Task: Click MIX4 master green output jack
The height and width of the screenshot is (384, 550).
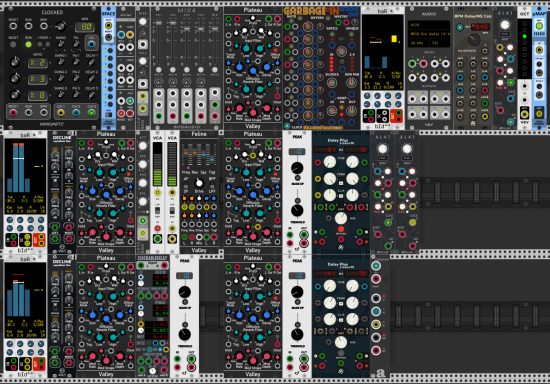Action: [215, 105]
